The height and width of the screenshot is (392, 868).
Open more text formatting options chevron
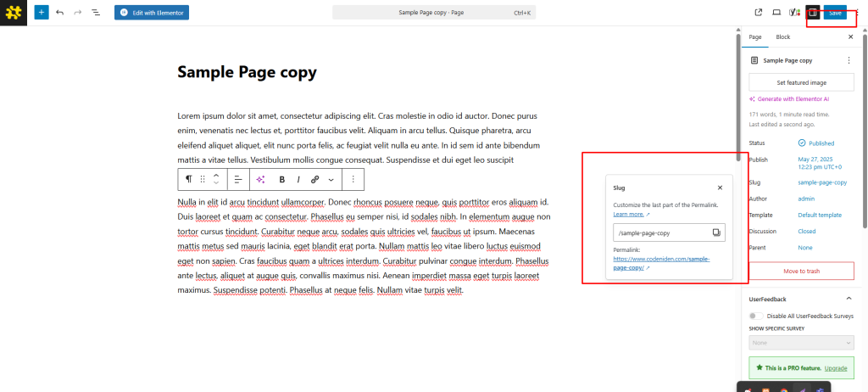(331, 179)
